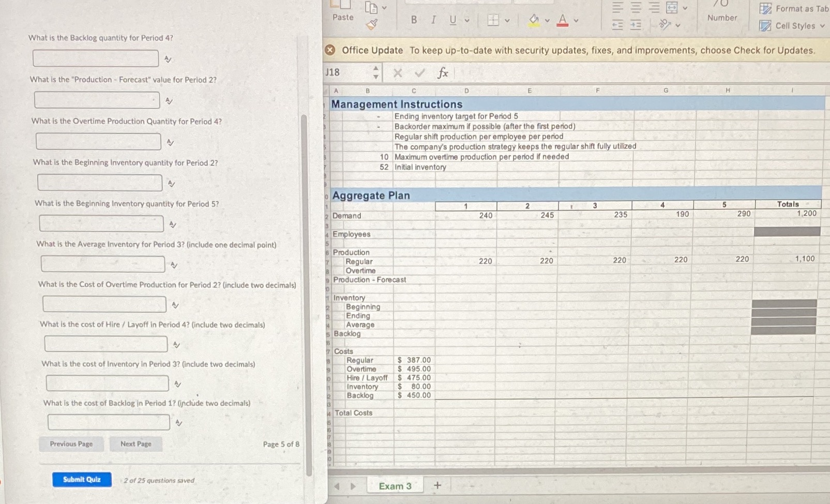
Task: Select the Overtime cost cell $ 495.00
Action: click(414, 369)
